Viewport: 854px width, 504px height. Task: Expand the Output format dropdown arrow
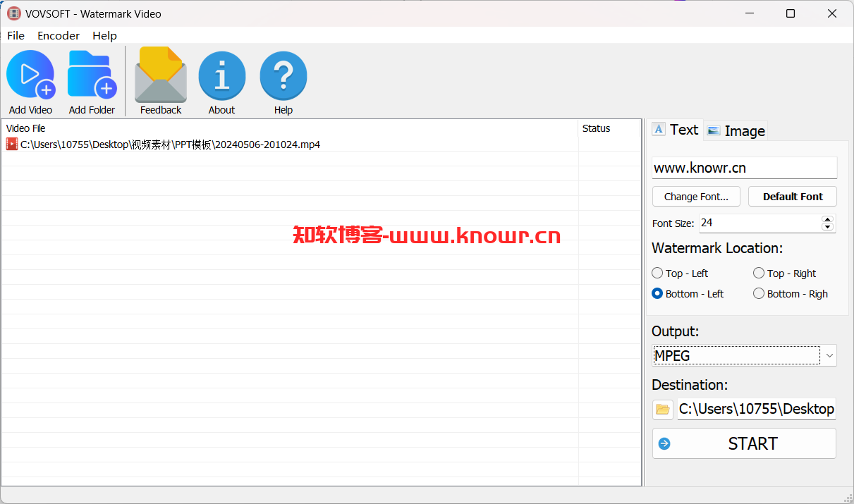(x=829, y=355)
